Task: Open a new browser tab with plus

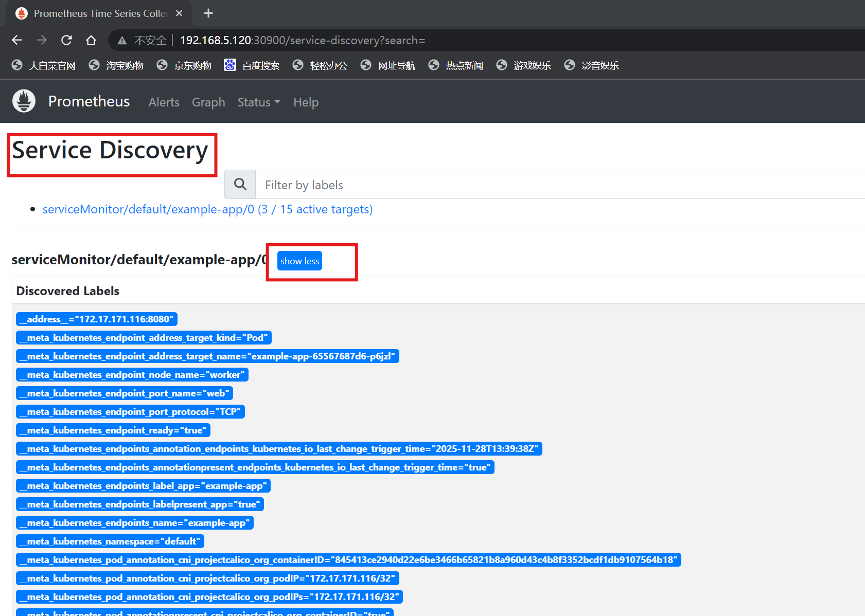Action: click(x=208, y=13)
